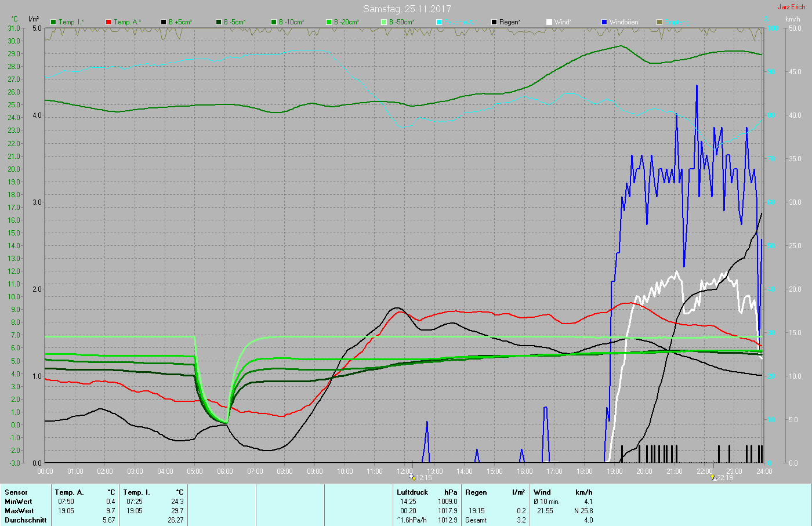812x526 pixels.
Task: Toggle the B -5cm series label
Action: pos(234,22)
